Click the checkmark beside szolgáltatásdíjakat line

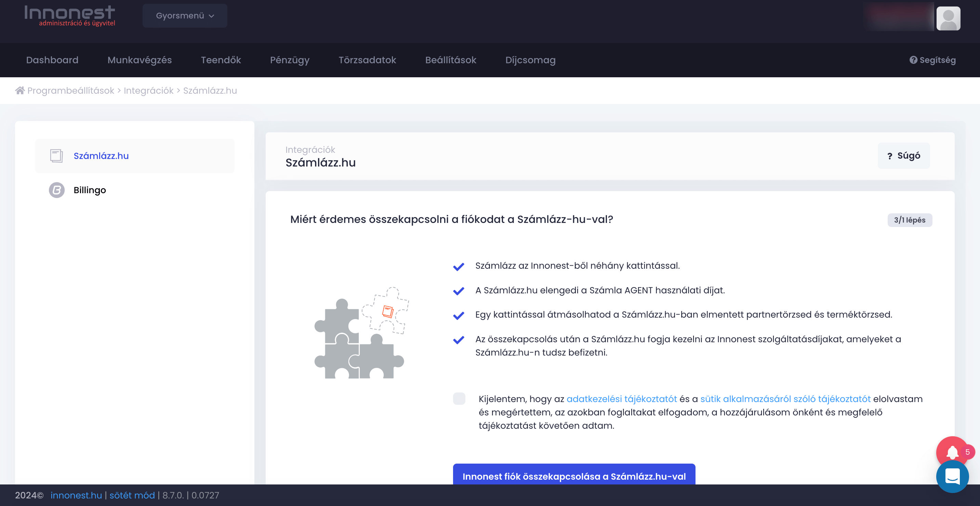point(459,340)
